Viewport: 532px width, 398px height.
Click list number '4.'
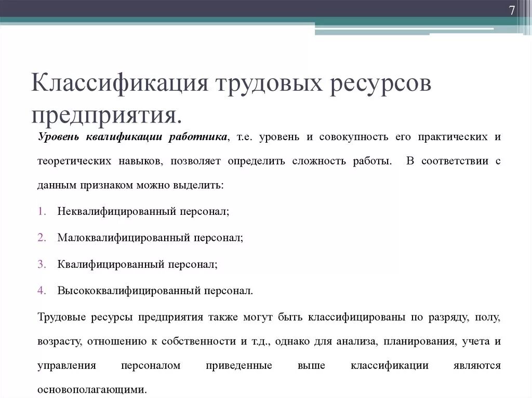tap(42, 291)
